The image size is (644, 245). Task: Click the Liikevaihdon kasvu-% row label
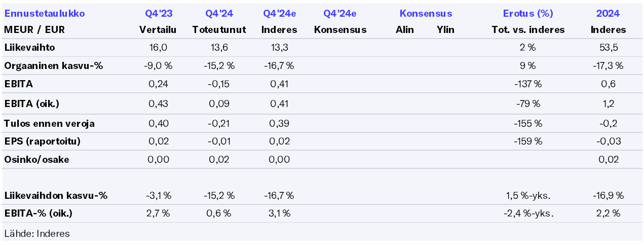click(56, 196)
